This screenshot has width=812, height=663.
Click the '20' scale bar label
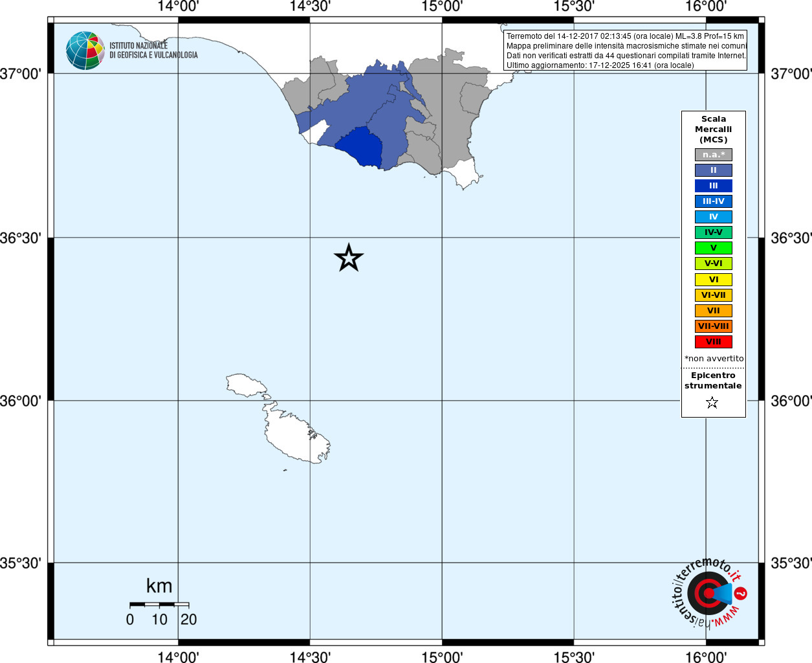tap(189, 620)
